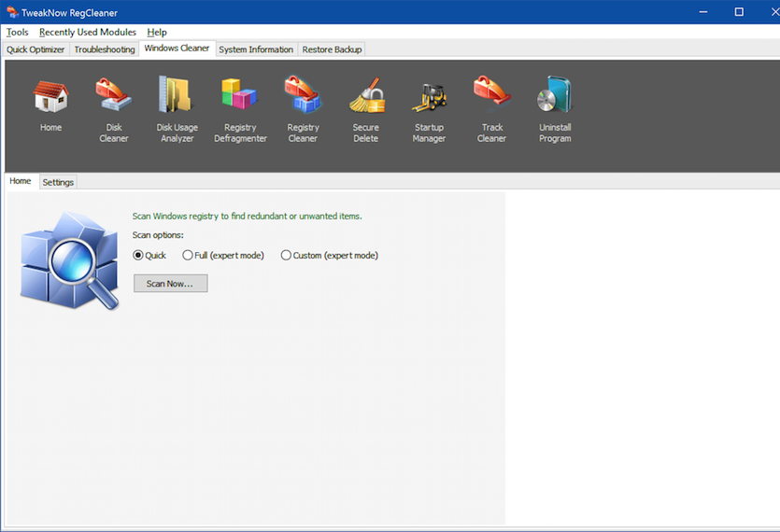
Task: Open the Registry Defragmenter tool
Action: [x=240, y=109]
